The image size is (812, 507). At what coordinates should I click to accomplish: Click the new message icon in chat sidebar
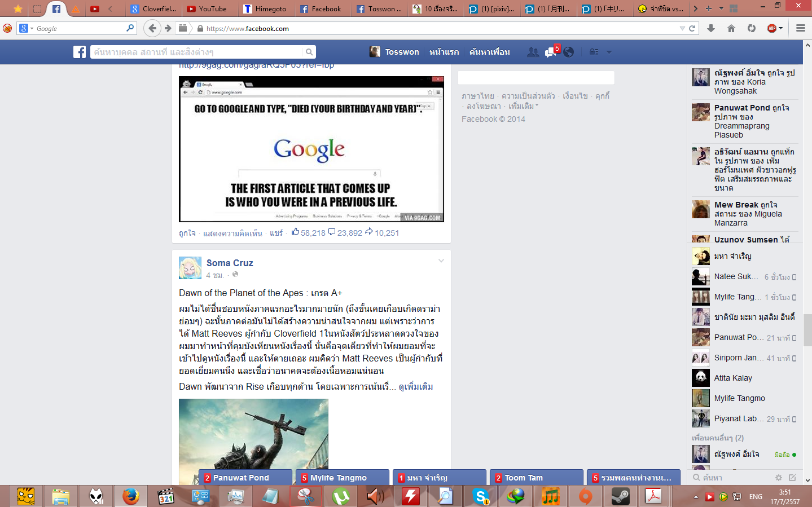(792, 478)
